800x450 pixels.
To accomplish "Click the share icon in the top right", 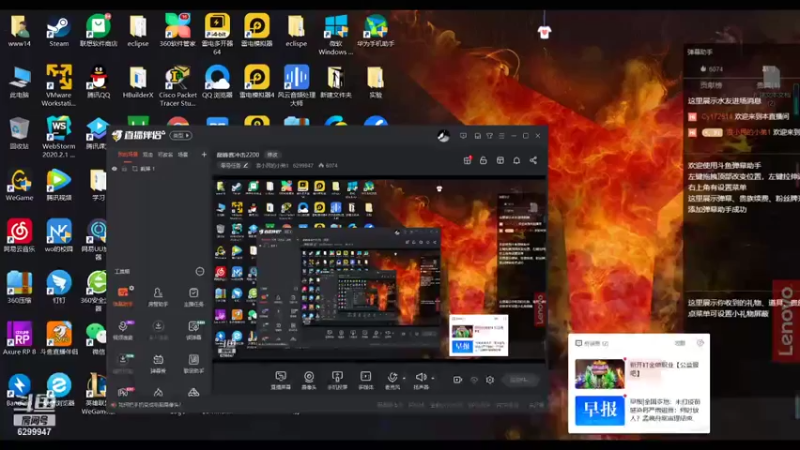I will point(533,160).
